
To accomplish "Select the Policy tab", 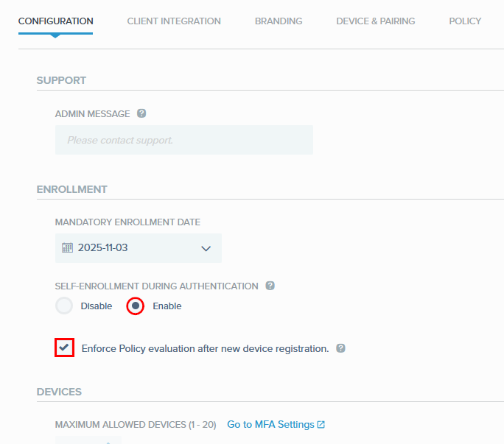I will (x=465, y=21).
